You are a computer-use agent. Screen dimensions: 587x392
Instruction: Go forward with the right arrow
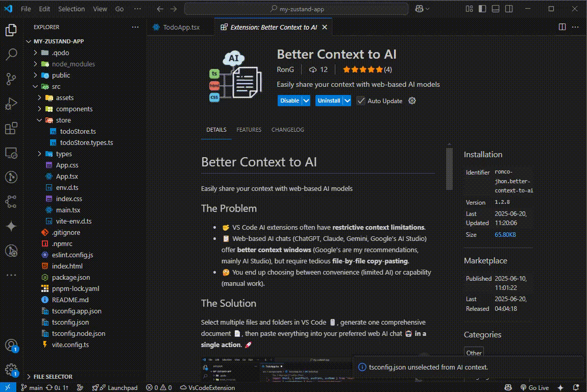174,9
